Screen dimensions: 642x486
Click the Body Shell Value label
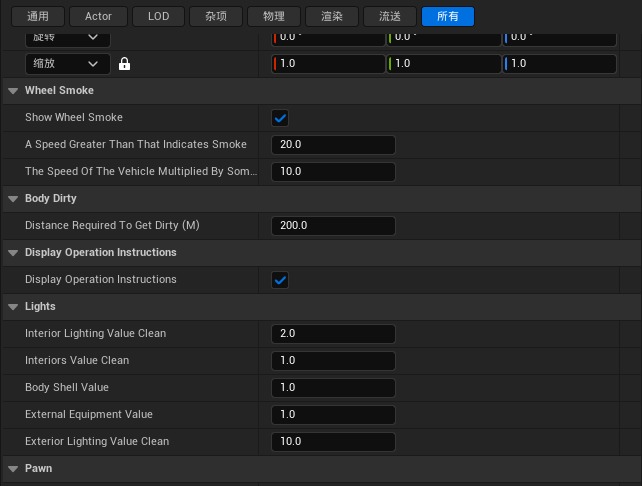67,388
